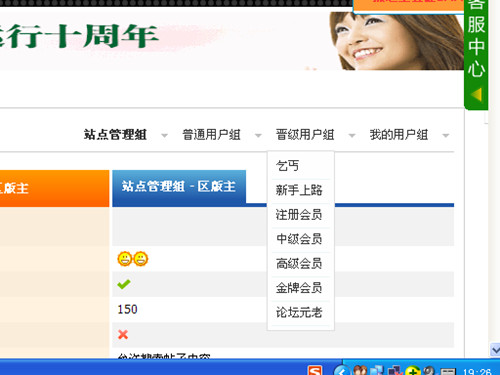The height and width of the screenshot is (375, 500).
Task: Click the red cross icon
Action: 123,334
